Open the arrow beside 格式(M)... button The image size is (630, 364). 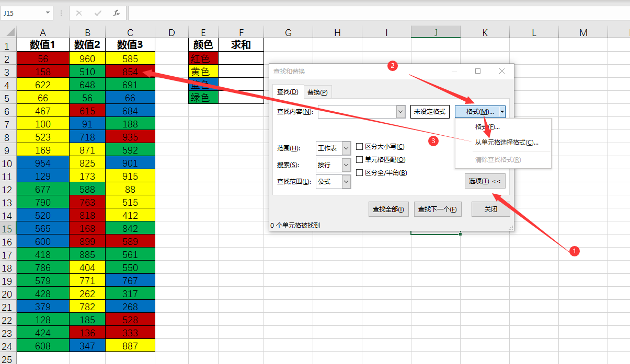pyautogui.click(x=502, y=112)
